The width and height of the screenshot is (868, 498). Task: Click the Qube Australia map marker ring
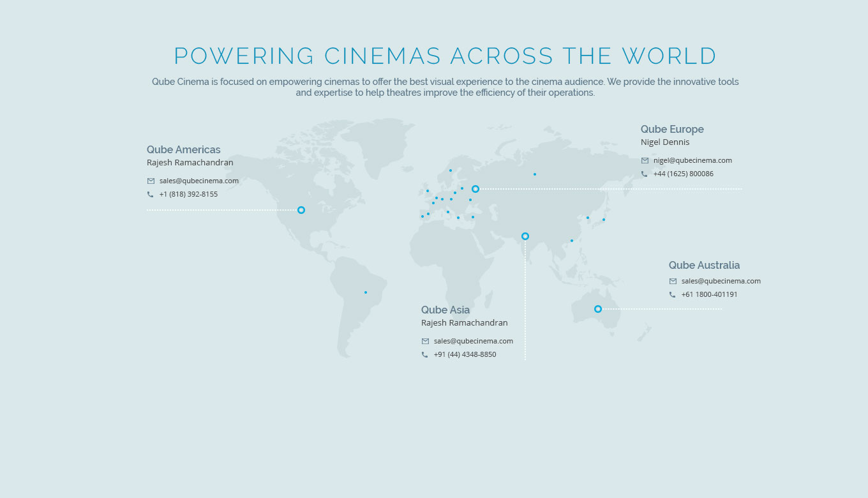pyautogui.click(x=598, y=309)
